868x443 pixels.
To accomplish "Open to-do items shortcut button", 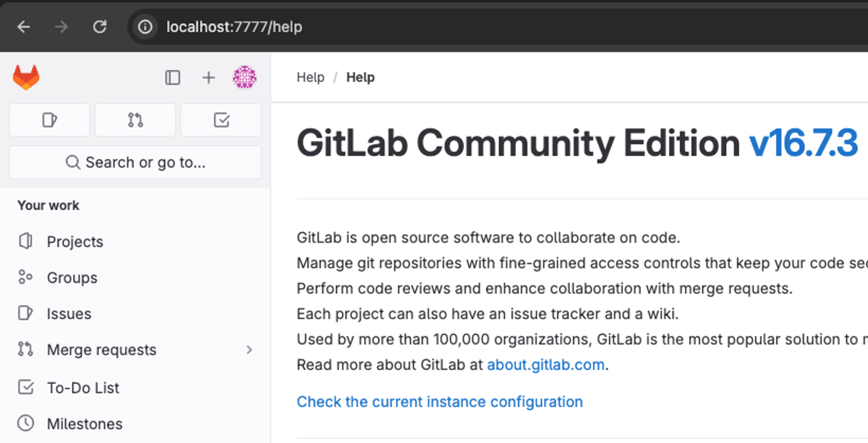I will click(221, 120).
